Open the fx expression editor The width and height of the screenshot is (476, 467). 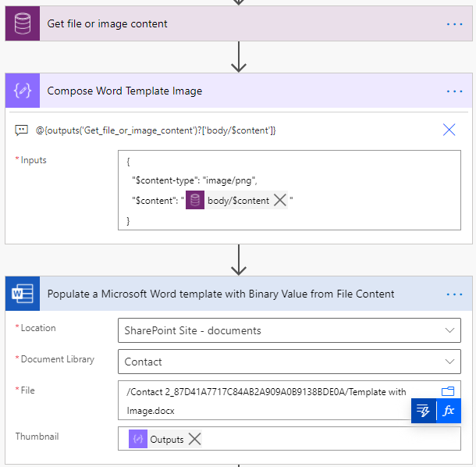coord(449,411)
